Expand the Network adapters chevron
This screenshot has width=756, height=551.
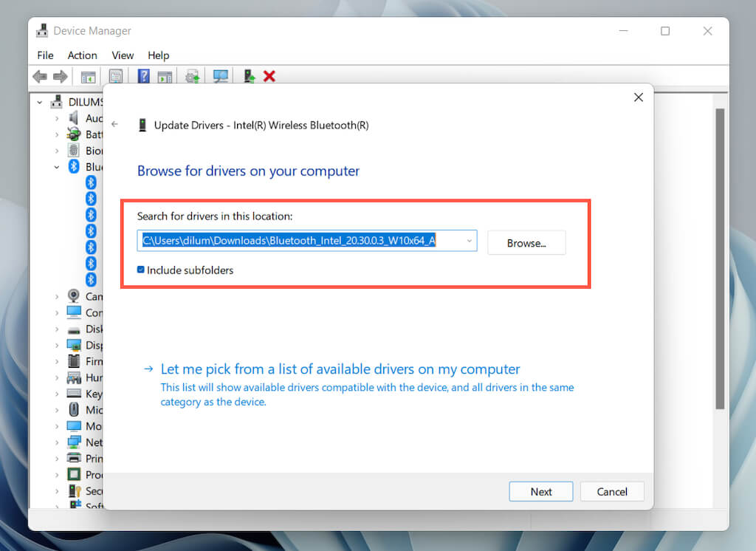57,442
